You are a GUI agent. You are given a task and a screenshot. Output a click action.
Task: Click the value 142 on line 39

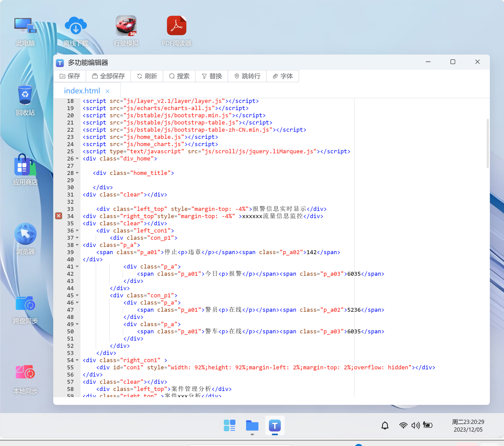click(x=311, y=252)
